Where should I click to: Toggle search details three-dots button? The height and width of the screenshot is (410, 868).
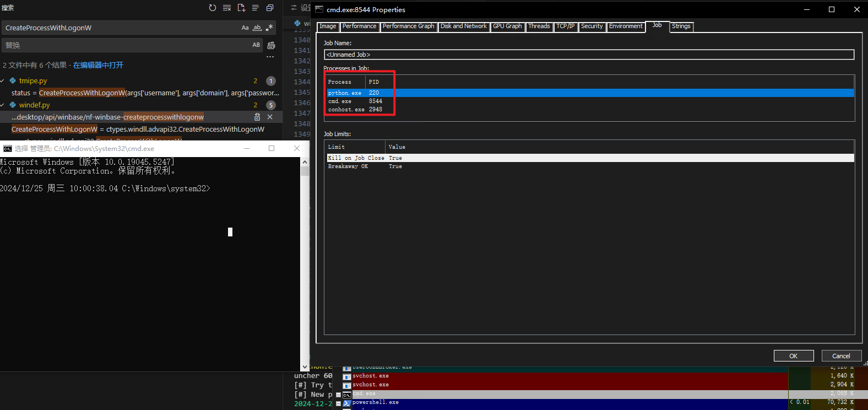[x=270, y=57]
